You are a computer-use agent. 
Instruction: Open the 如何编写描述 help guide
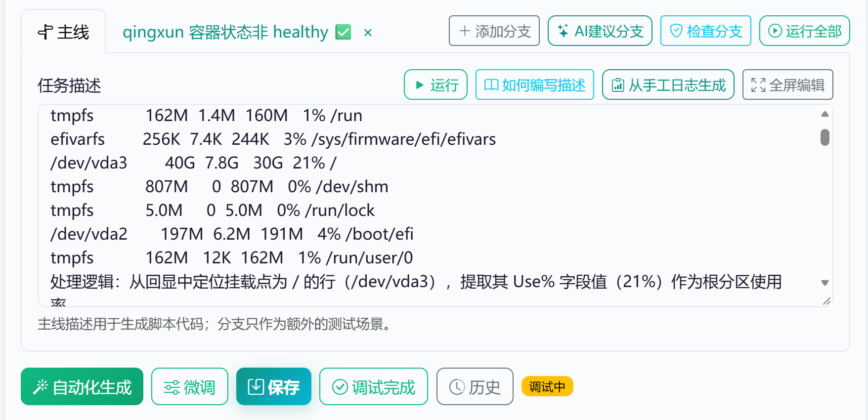(x=535, y=84)
